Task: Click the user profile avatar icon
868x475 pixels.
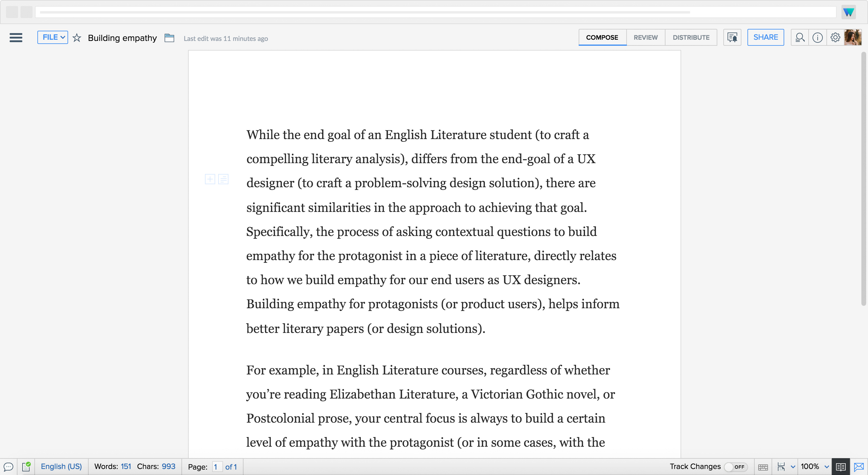Action: click(x=853, y=37)
